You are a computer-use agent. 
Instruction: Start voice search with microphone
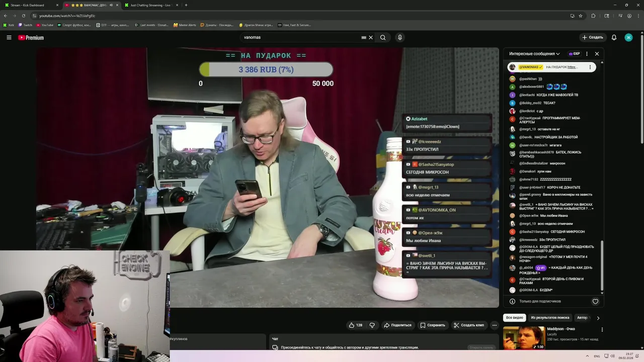(399, 37)
